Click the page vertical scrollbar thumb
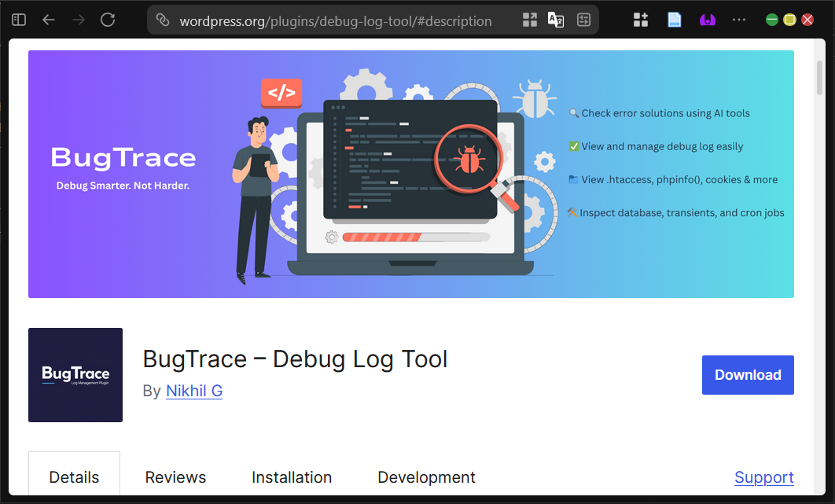The width and height of the screenshot is (835, 504). point(819,78)
